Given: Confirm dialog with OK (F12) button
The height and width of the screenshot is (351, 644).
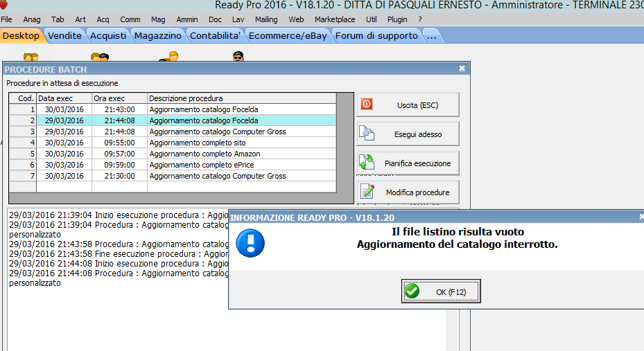Looking at the screenshot, I should [441, 291].
